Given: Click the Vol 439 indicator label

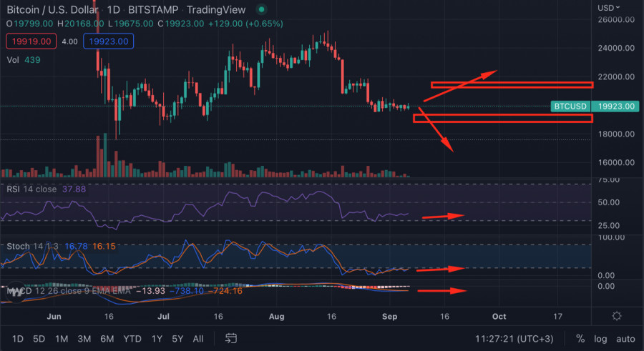Looking at the screenshot, I should point(24,60).
